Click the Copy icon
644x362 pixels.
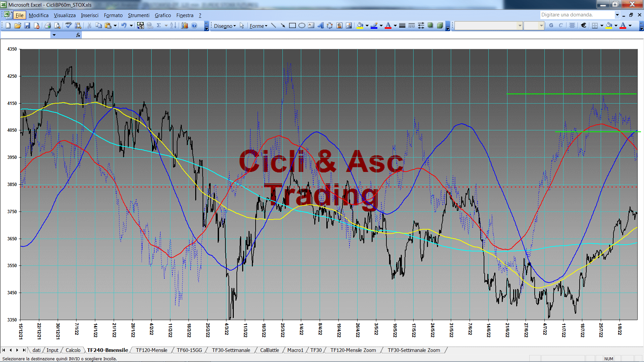click(x=99, y=26)
